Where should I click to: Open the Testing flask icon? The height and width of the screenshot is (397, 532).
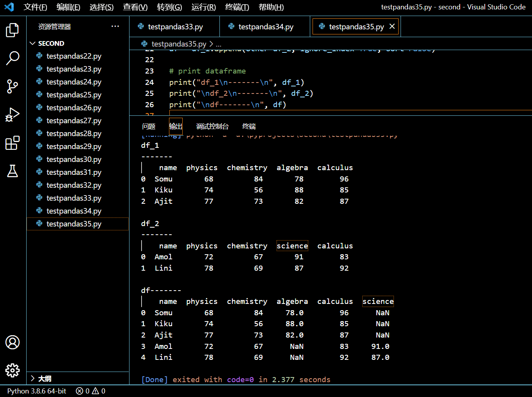point(13,171)
